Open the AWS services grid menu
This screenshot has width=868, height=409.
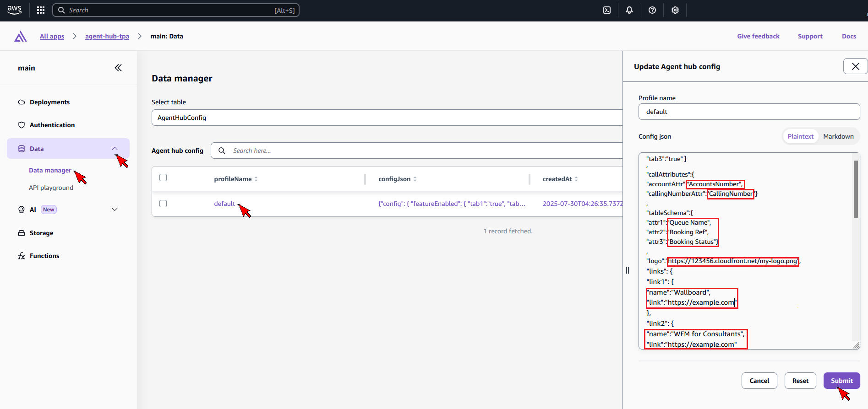tap(41, 10)
